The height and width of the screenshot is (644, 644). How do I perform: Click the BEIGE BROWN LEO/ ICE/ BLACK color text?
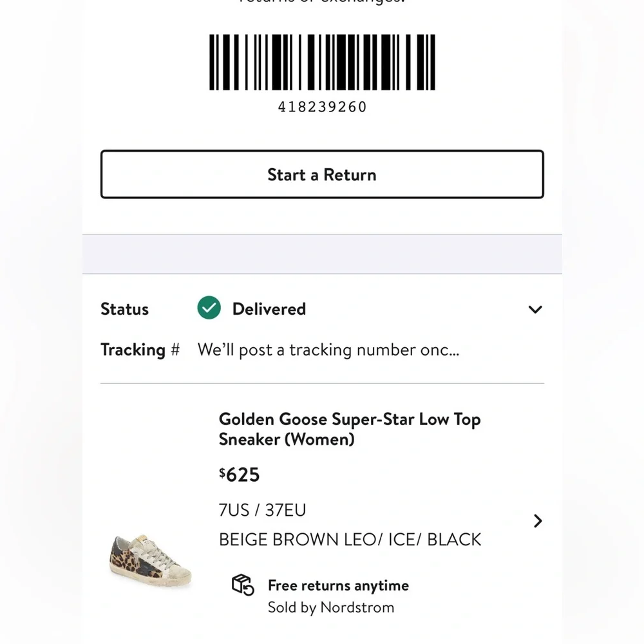tap(350, 540)
